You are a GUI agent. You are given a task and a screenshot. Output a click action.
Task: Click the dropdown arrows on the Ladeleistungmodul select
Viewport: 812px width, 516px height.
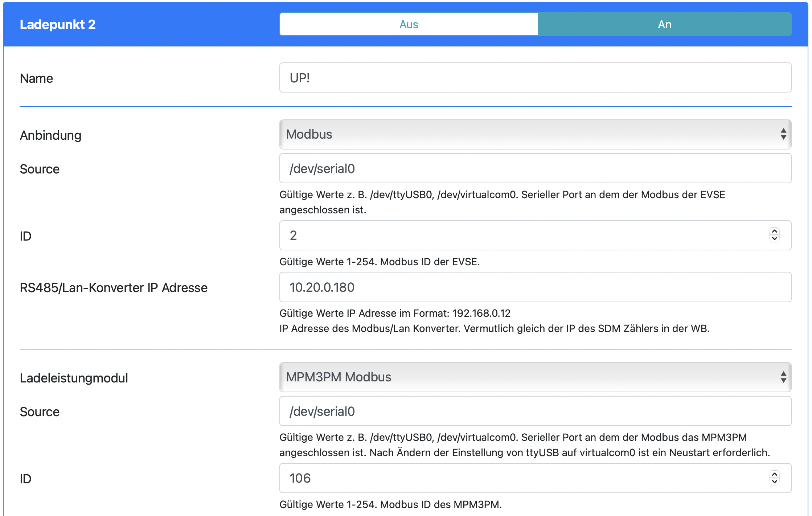tap(783, 377)
